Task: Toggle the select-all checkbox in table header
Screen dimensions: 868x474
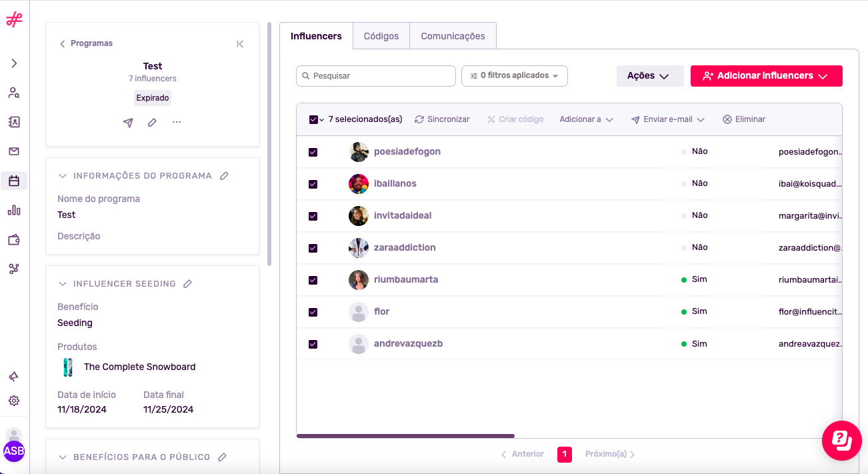Action: [x=313, y=120]
